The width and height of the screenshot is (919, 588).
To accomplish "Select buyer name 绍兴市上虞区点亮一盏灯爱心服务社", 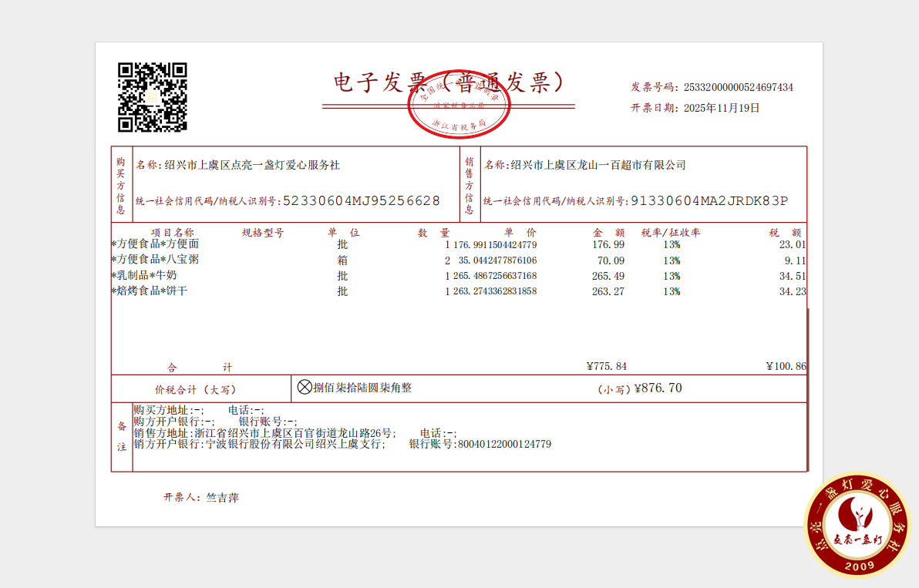I will [252, 165].
